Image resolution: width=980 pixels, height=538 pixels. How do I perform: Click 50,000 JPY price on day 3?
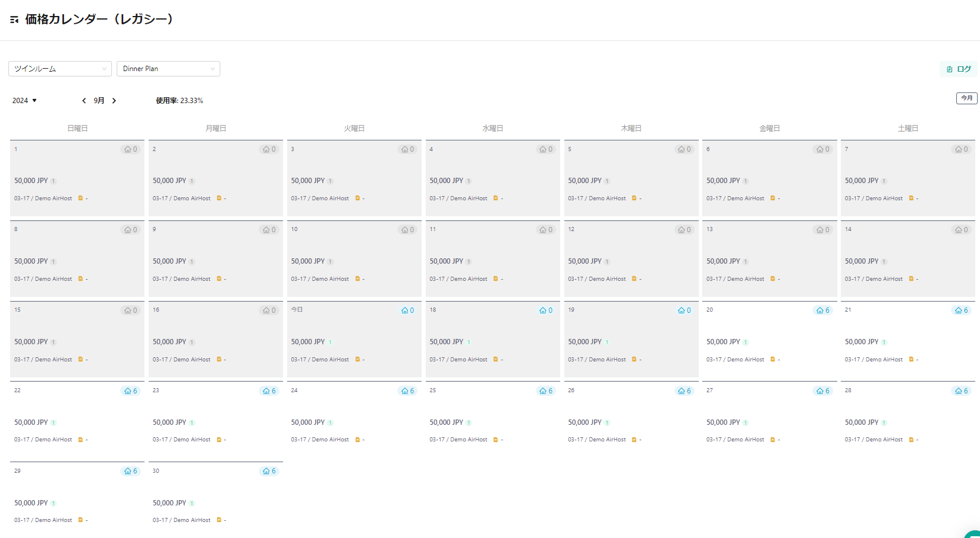tap(308, 181)
